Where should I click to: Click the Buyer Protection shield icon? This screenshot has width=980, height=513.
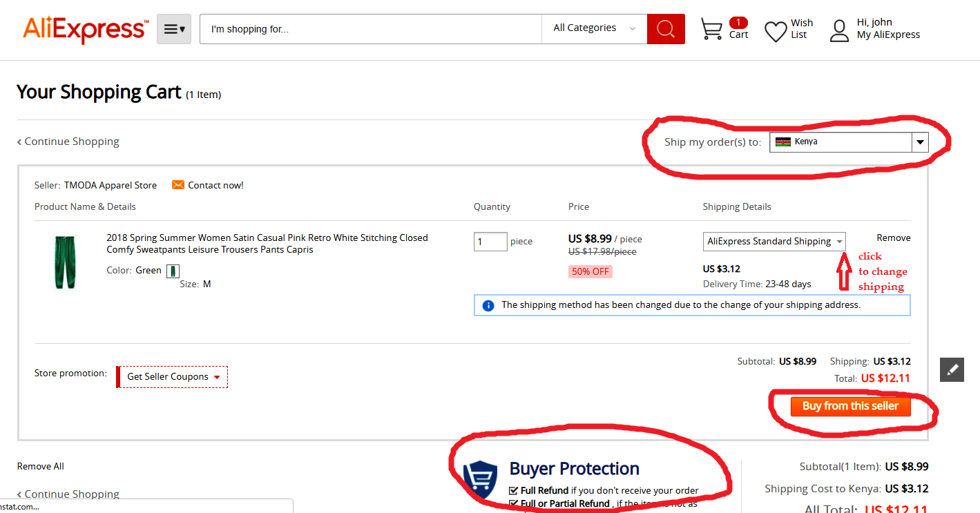click(480, 479)
